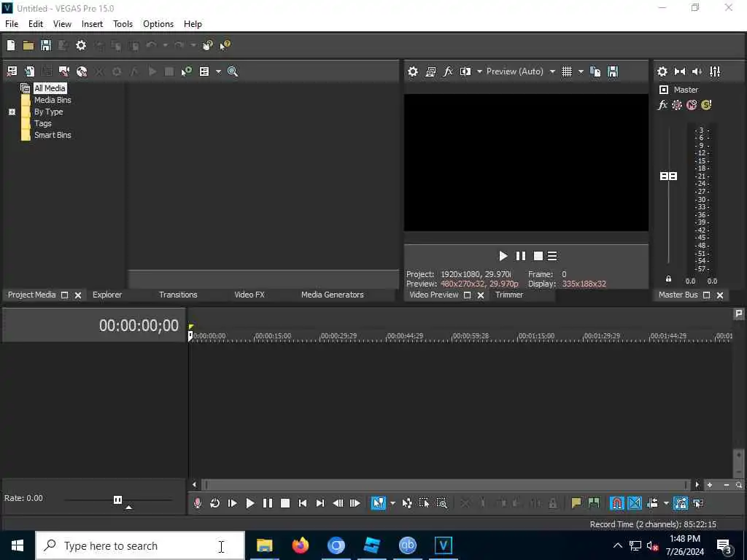
Task: Copy snapshot to clipboard icon
Action: pyautogui.click(x=595, y=71)
